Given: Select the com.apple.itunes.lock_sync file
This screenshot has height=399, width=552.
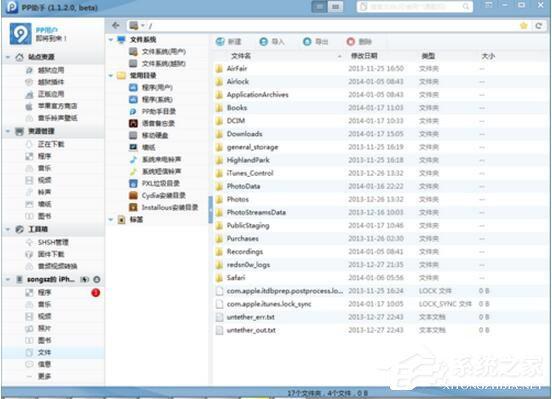Looking at the screenshot, I should (380, 304).
